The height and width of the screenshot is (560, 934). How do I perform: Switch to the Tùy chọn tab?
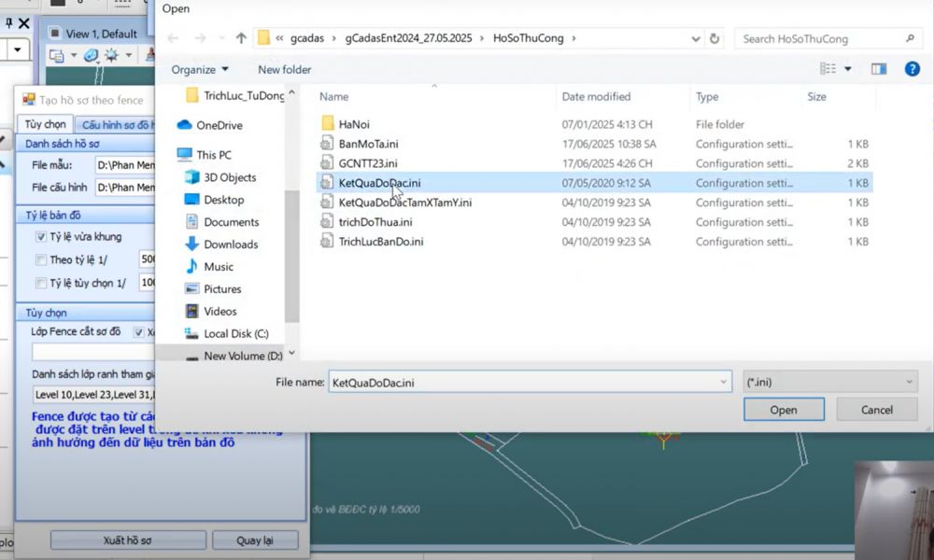pyautogui.click(x=45, y=124)
